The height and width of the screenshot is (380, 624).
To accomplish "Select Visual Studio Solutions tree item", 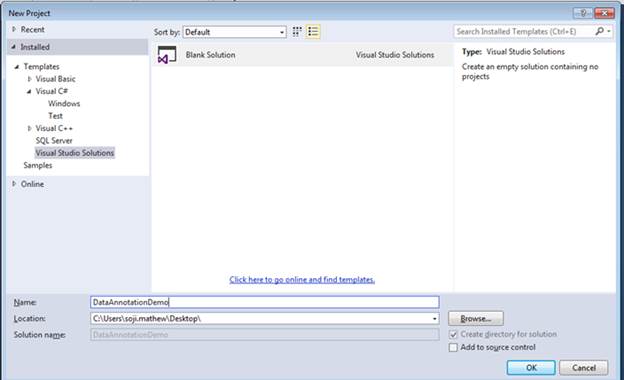I will tap(74, 153).
